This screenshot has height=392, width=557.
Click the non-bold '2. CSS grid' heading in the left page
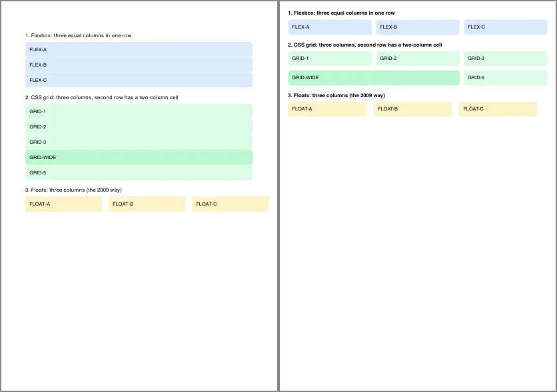101,97
